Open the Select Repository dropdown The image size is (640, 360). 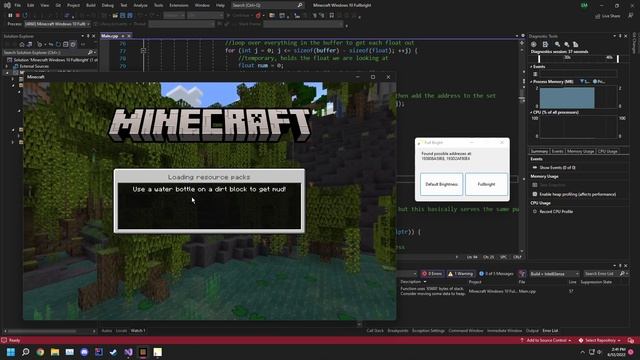(x=600, y=340)
